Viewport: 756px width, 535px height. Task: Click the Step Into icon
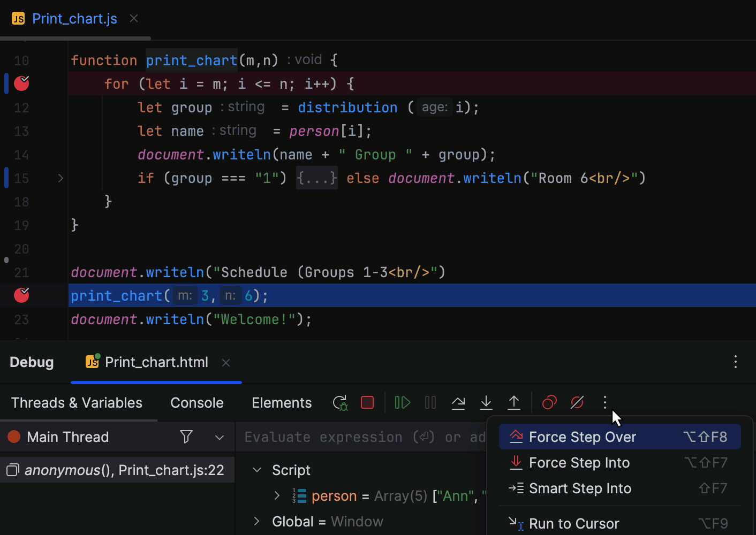pyautogui.click(x=486, y=402)
